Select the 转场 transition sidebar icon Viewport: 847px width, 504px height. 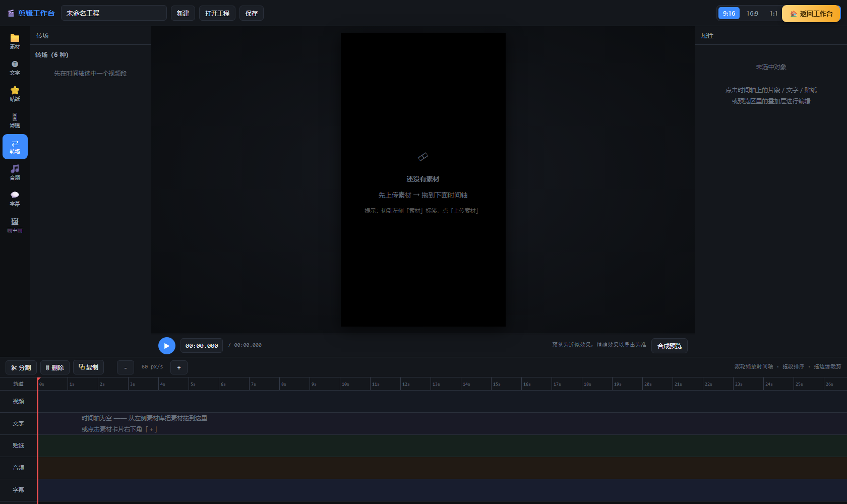pyautogui.click(x=15, y=147)
